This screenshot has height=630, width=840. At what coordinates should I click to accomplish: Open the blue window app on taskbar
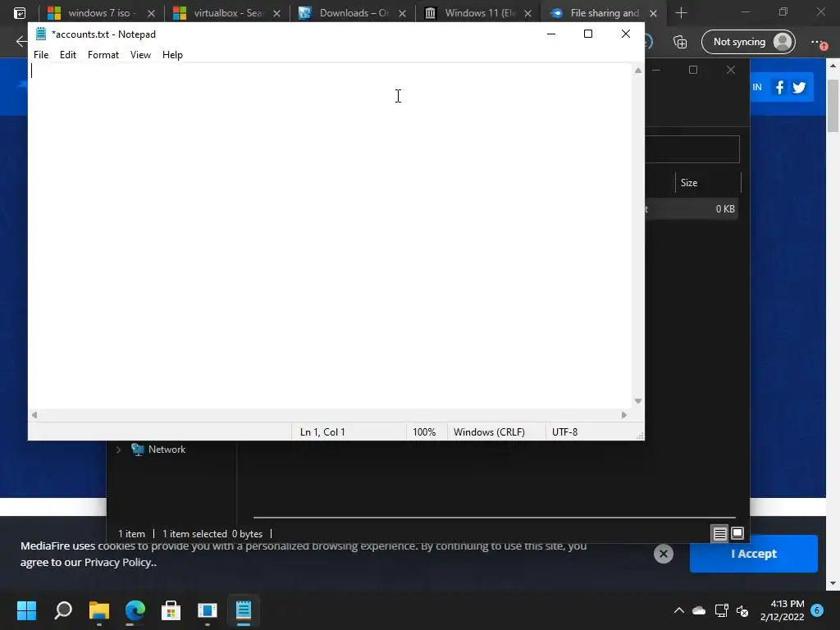click(208, 610)
